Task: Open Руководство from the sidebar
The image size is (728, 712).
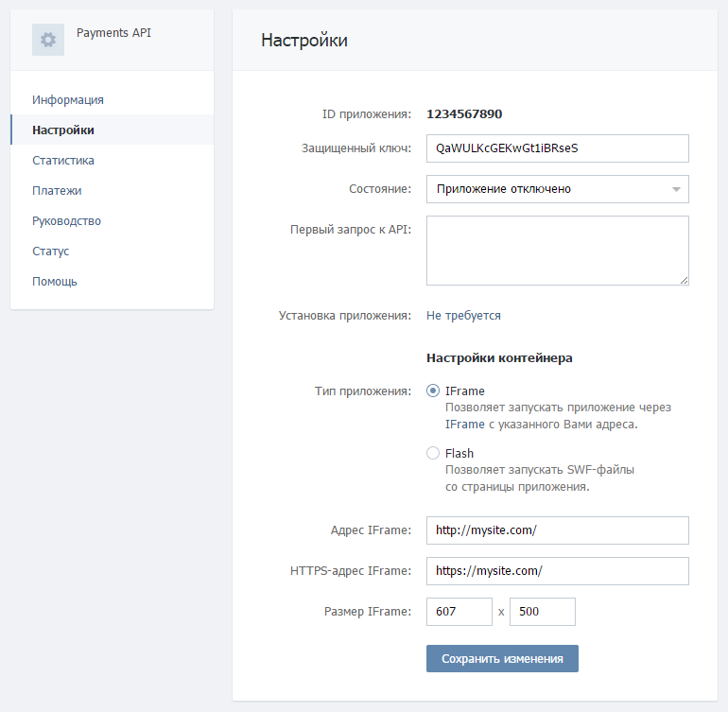Action: coord(66,220)
